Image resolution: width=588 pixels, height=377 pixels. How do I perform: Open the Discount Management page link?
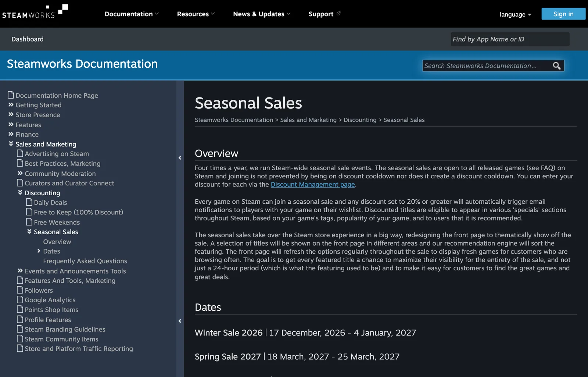click(x=313, y=185)
